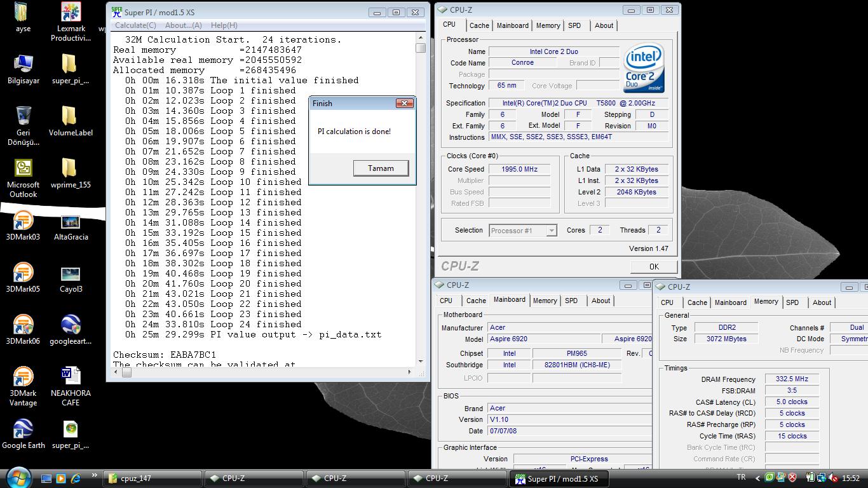Switch to SPD tab in Acer mainboard CPU-Z window

tap(571, 301)
